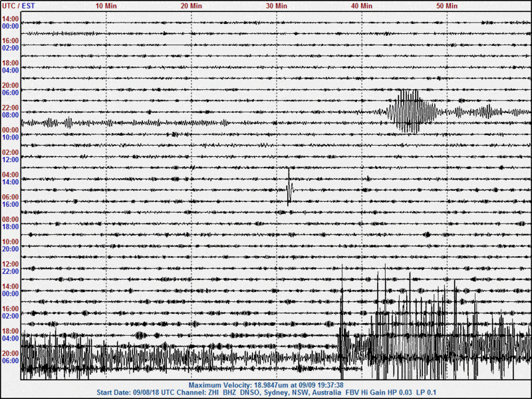Click the large wave packet on the 22:00 trace
532x399 pixels.
click(411, 112)
